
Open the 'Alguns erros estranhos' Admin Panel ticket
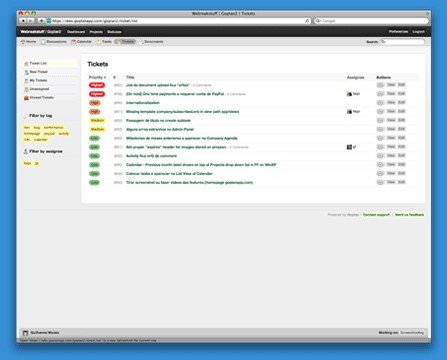pos(160,129)
